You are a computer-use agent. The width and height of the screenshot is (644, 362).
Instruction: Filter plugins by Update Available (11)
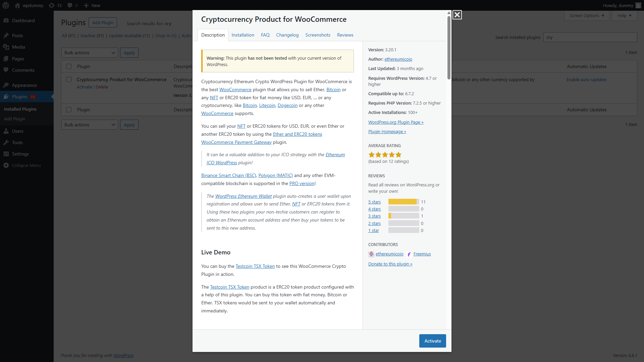coord(129,36)
